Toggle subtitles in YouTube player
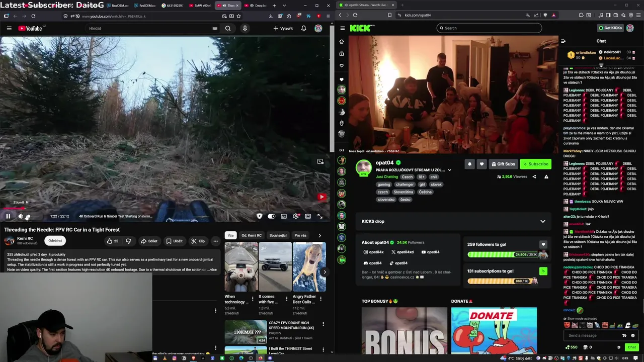This screenshot has width=644, height=362. pos(284,216)
